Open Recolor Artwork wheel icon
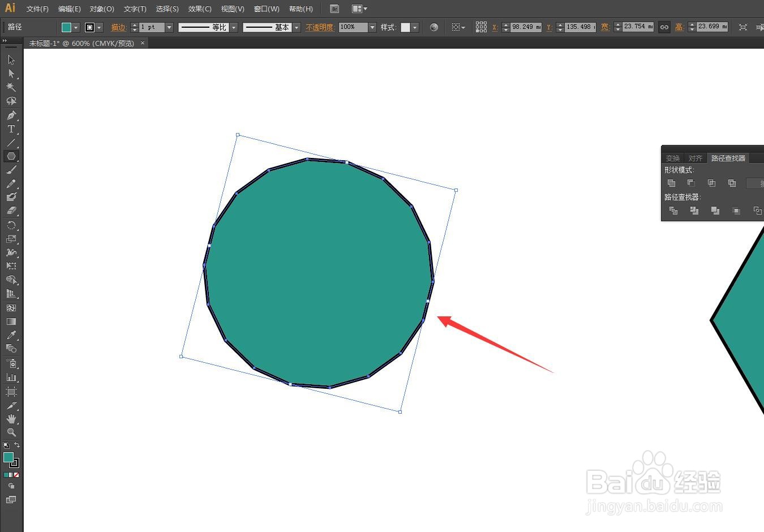 pyautogui.click(x=434, y=27)
